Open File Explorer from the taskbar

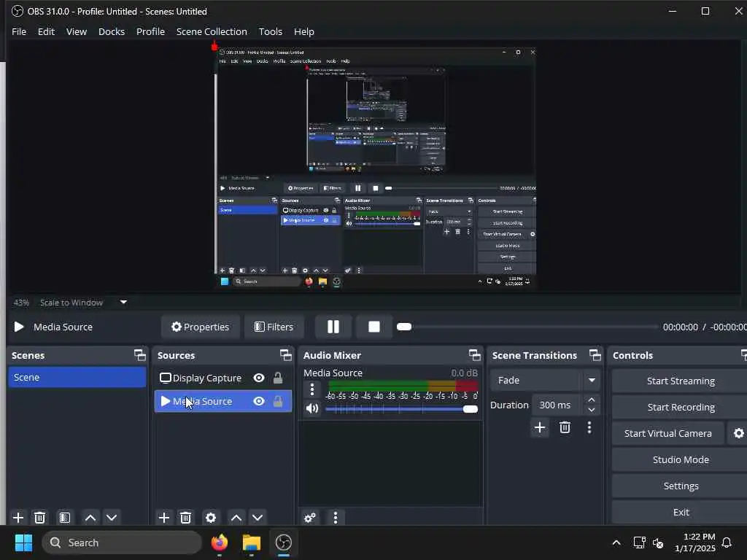tap(252, 542)
